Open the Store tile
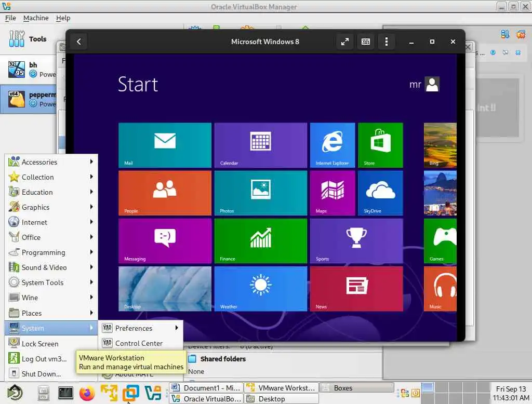 pyautogui.click(x=380, y=145)
